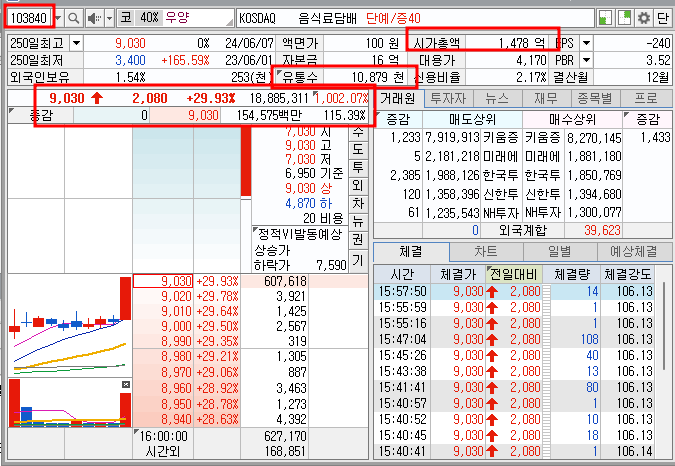Switch to the 종목별 tab
Viewport: 675px width, 466px height.
click(595, 99)
